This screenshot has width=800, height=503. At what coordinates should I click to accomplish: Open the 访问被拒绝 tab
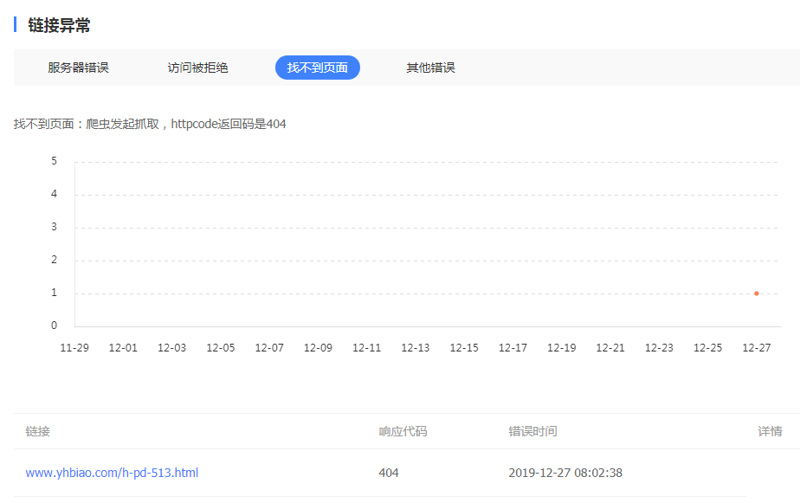198,68
